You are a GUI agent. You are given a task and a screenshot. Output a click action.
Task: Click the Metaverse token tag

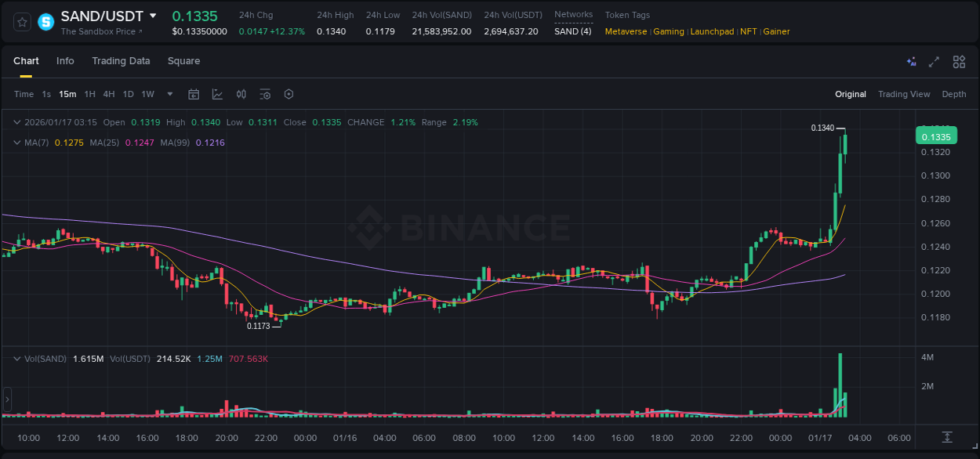point(626,31)
